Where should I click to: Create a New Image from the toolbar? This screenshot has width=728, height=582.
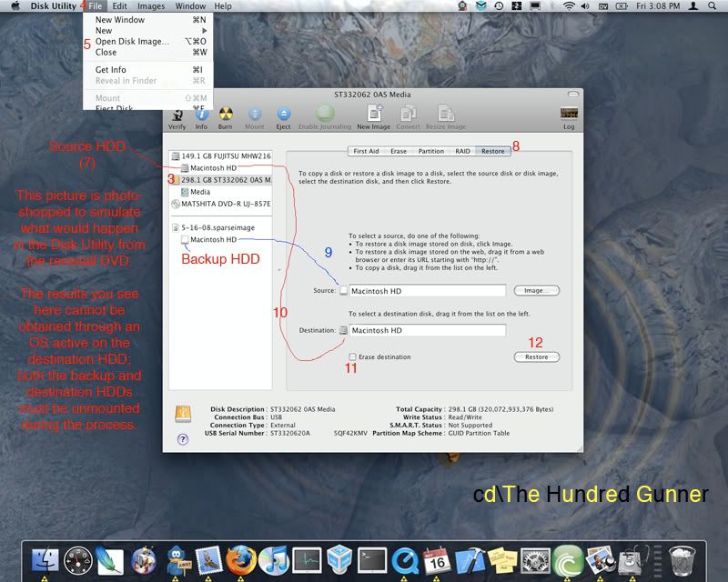(374, 117)
